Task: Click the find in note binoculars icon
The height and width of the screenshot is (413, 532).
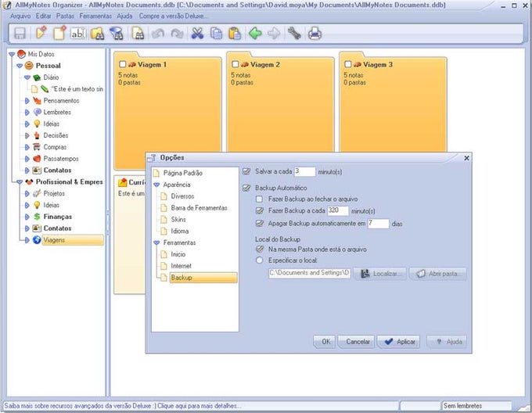Action: coord(138,34)
